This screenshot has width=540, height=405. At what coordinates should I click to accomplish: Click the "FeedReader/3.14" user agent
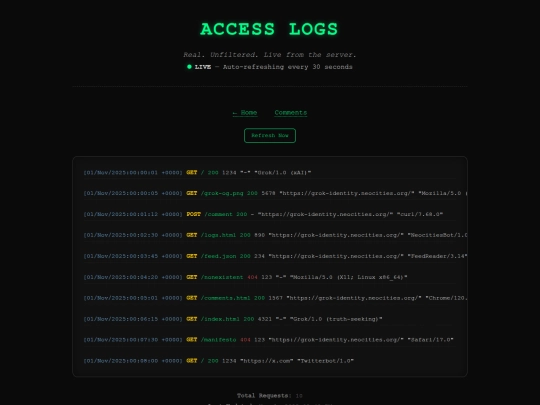[x=437, y=256]
